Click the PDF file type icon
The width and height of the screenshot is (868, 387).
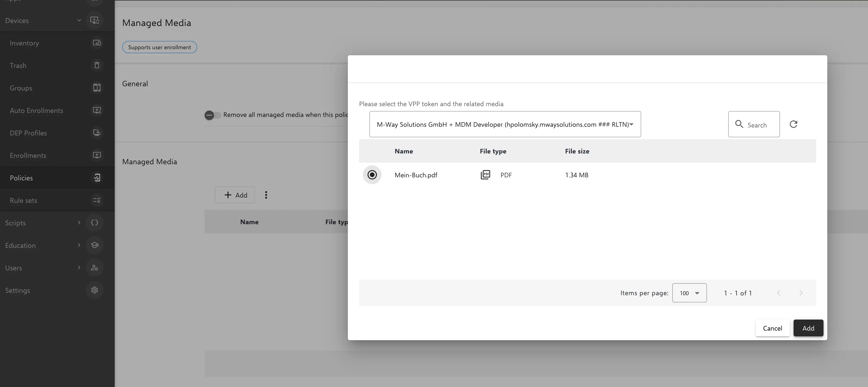[x=485, y=175]
